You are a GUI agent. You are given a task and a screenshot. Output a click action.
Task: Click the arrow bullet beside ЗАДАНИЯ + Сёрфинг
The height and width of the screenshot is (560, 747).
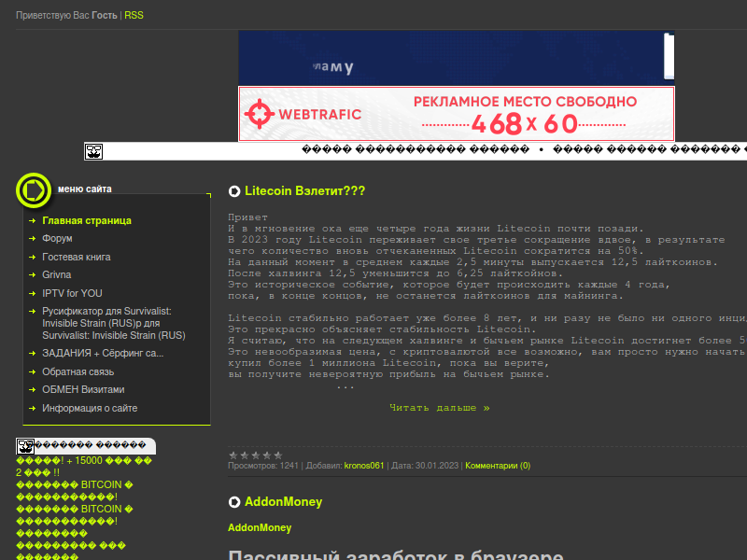coord(33,354)
